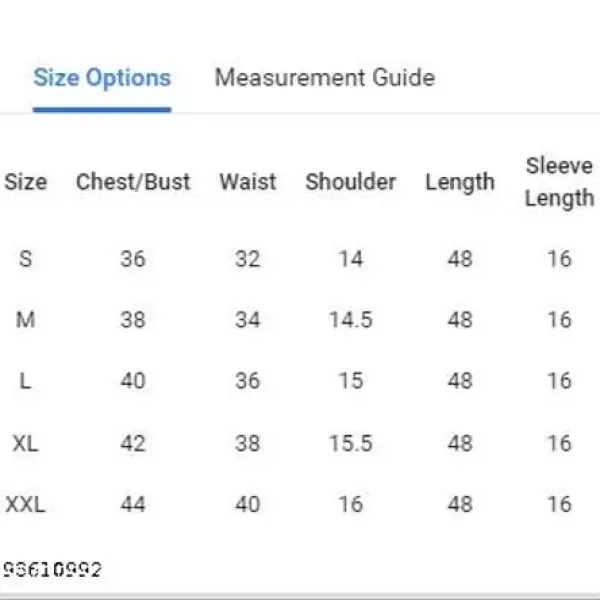Viewport: 600px width, 600px height.
Task: Switch to the Size Options tab
Action: [x=102, y=78]
